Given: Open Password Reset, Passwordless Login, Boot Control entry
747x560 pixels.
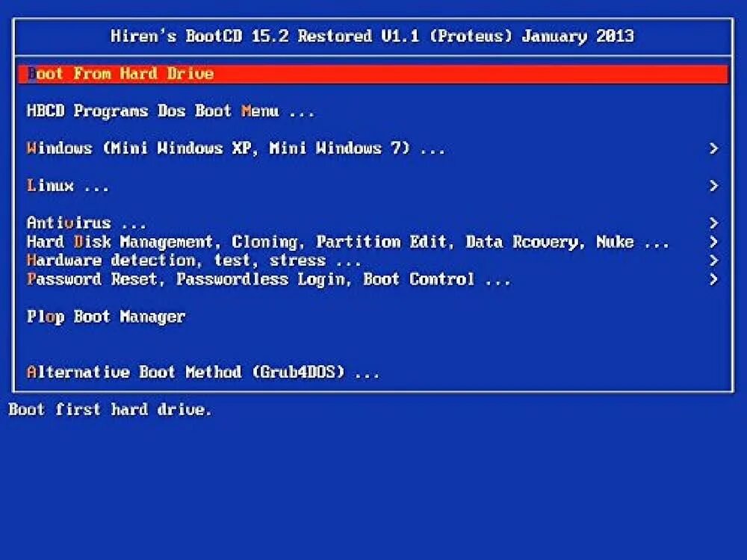Looking at the screenshot, I should click(x=373, y=279).
